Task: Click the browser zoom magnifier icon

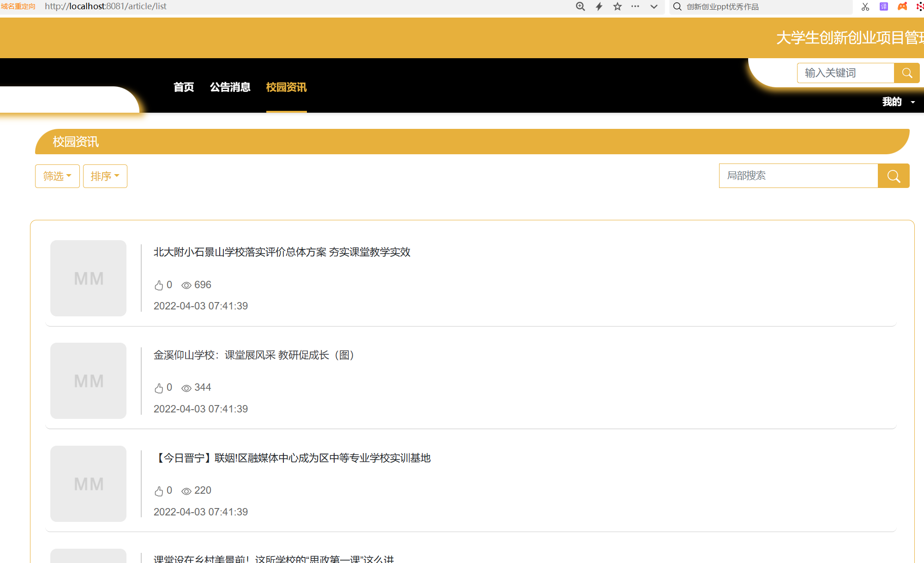Action: tap(580, 6)
